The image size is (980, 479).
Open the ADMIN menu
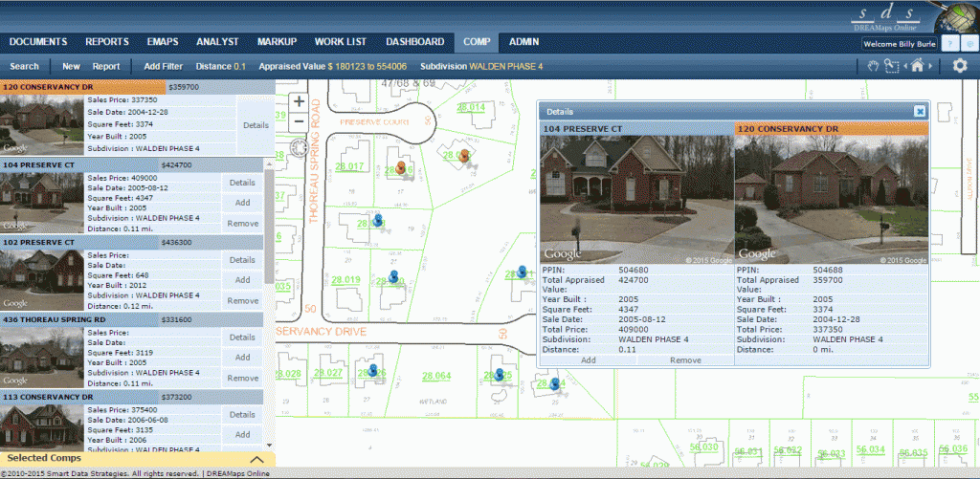[523, 42]
